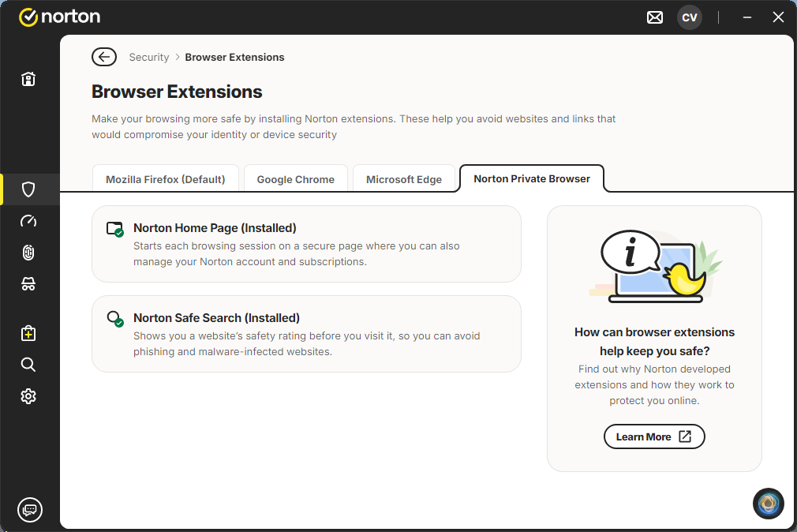Open the first-aid kit sidebar icon

[28, 333]
